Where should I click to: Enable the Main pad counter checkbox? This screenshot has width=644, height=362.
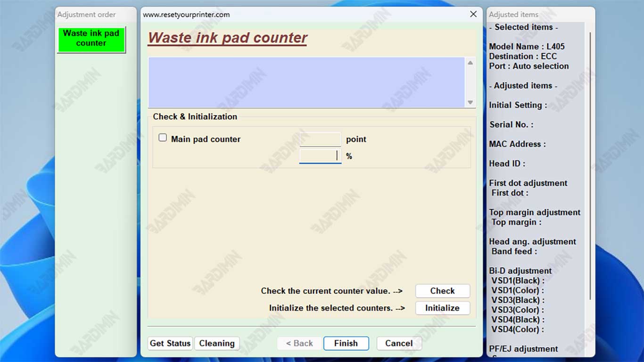coord(163,138)
